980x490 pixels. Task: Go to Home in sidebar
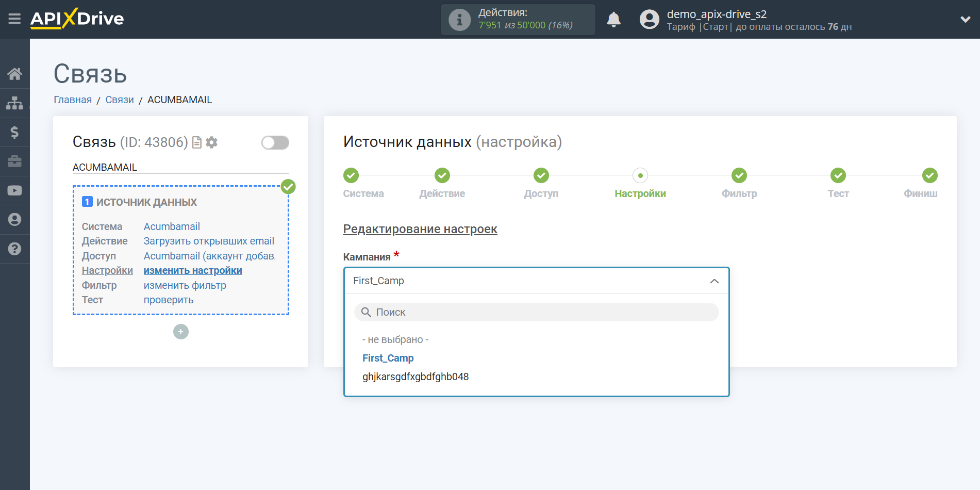(x=14, y=74)
